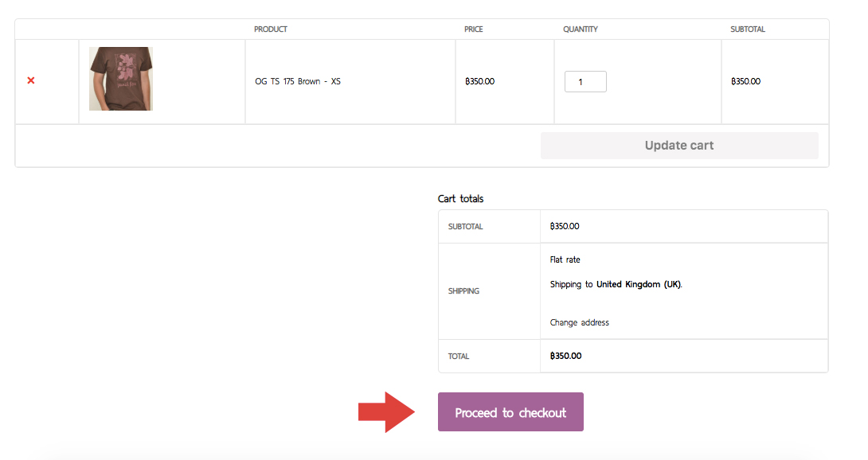Click the bold total amount ฿350.00
The width and height of the screenshot is (868, 460).
pos(565,356)
